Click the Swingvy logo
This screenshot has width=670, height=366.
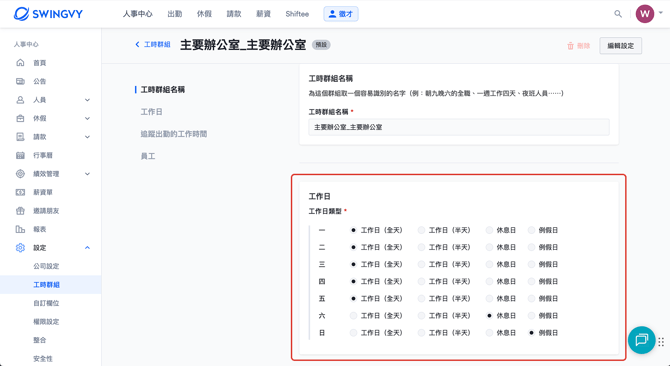pos(48,14)
